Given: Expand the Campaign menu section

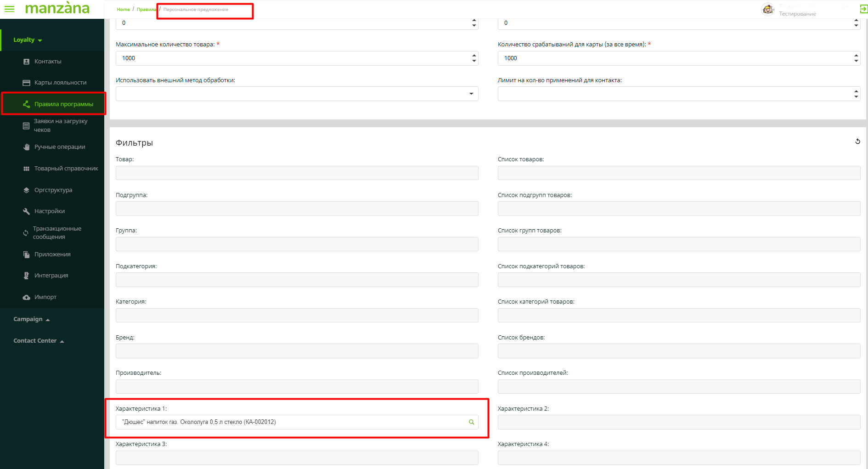Looking at the screenshot, I should pyautogui.click(x=31, y=319).
